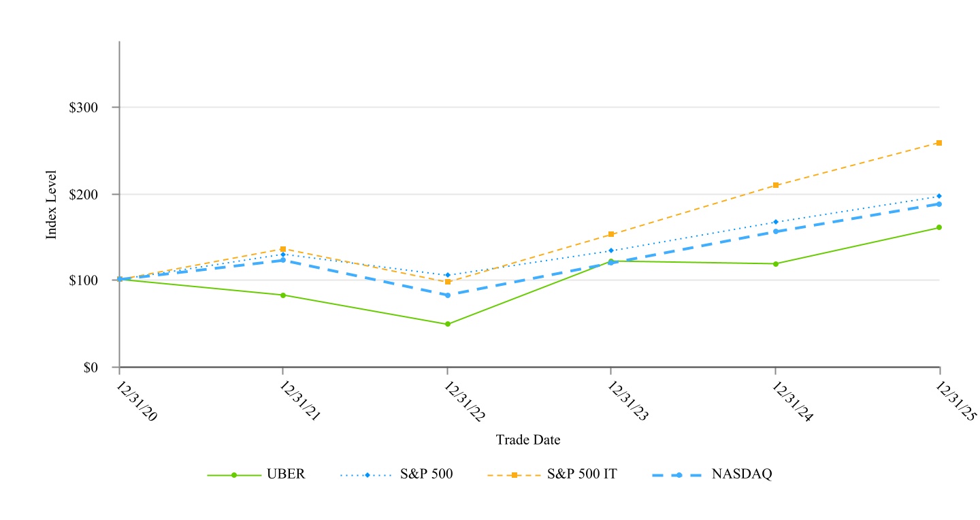
Task: Click the Trade Date axis title
Action: coord(528,440)
